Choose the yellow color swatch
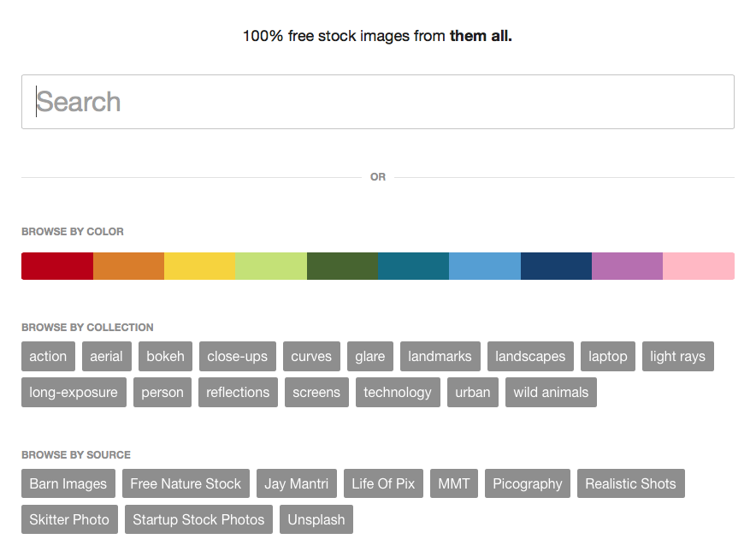Screen dimensions: 756x551 tap(200, 266)
